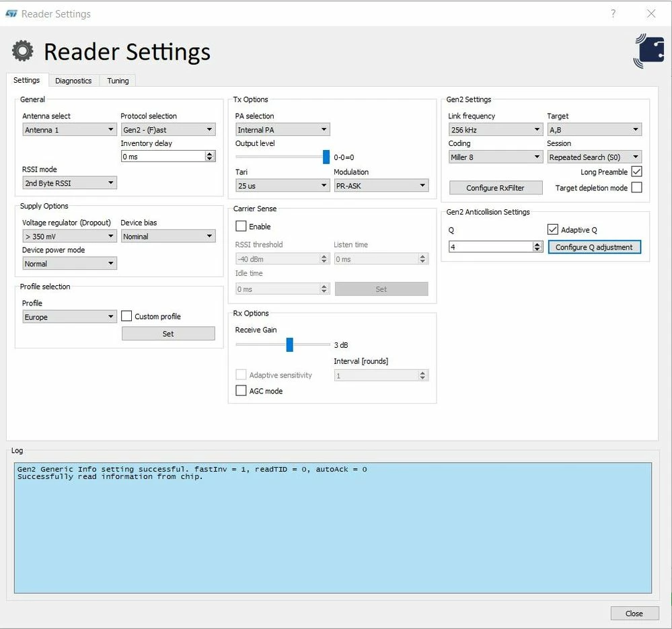Image resolution: width=672 pixels, height=629 pixels.
Task: Click the RSSI threshold spin box
Action: click(283, 259)
